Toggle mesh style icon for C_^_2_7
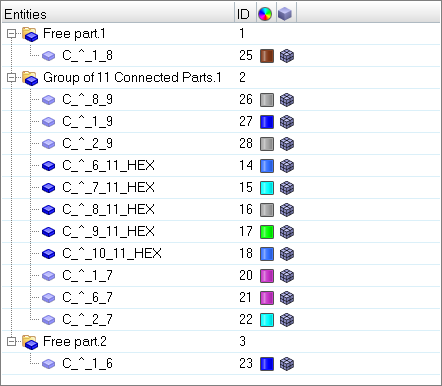Screen dimensions: 442x386 coord(287,320)
